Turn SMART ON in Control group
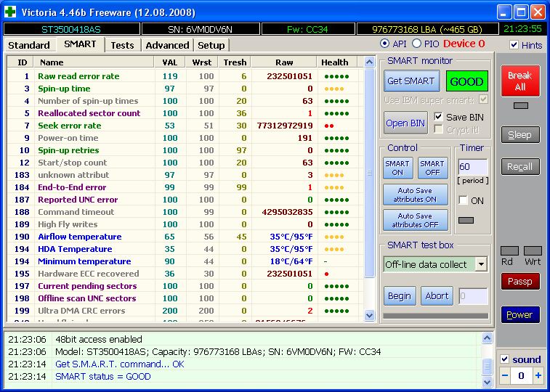 tap(397, 168)
